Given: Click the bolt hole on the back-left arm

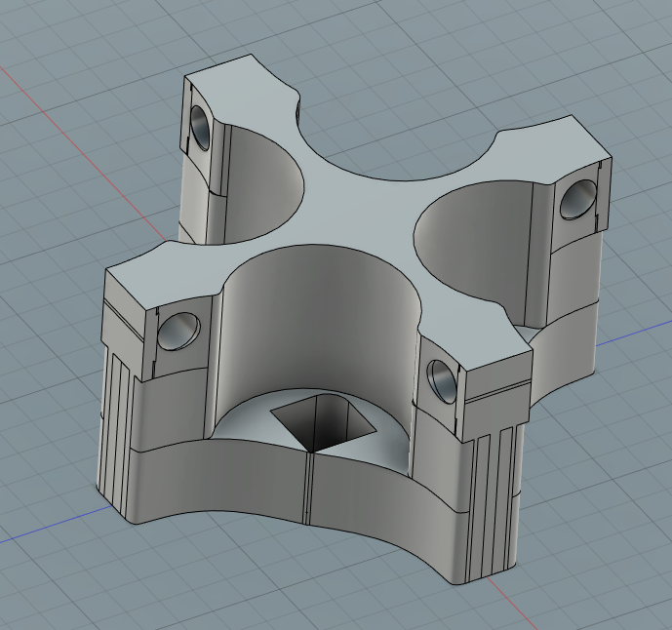Looking at the screenshot, I should point(200,126).
